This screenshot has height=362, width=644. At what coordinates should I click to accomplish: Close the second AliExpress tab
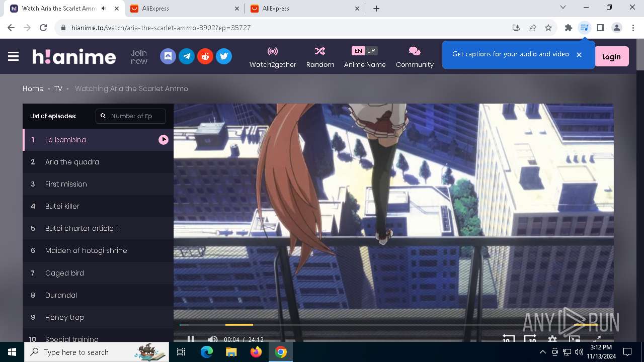(357, 8)
